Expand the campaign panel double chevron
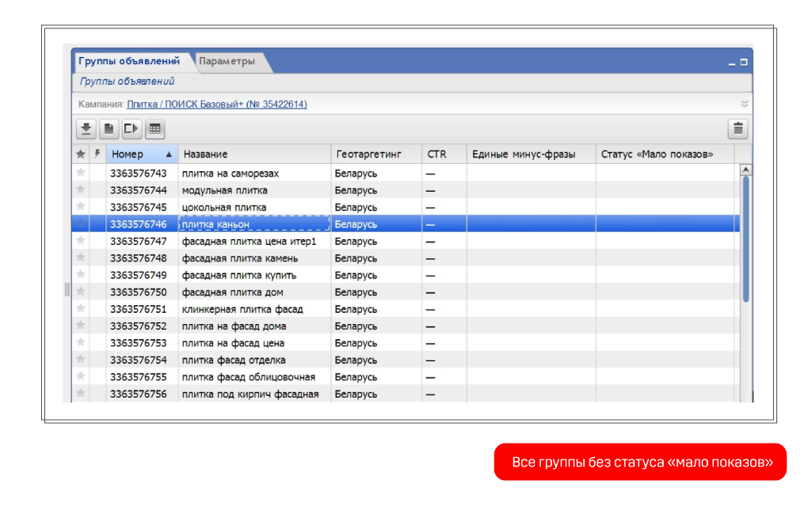The width and height of the screenshot is (812, 507). (744, 104)
